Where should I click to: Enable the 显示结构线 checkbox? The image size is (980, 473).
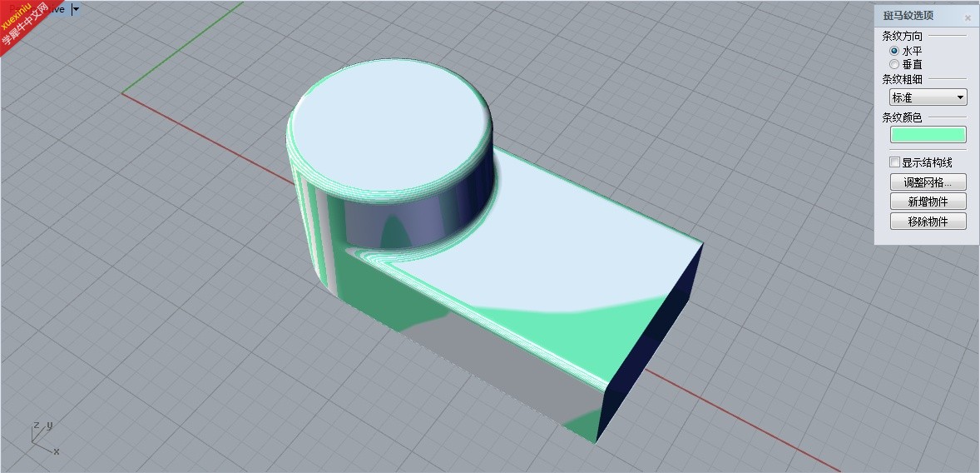(x=895, y=162)
